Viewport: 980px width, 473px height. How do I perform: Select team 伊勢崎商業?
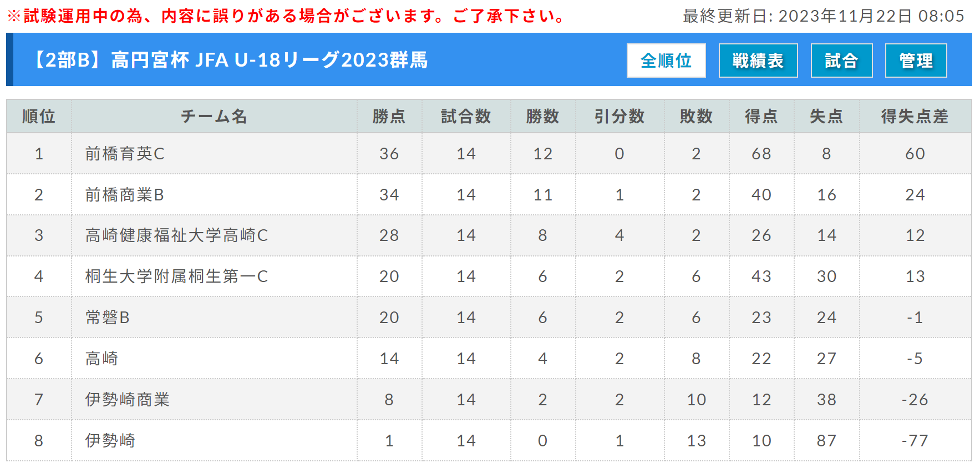[127, 400]
